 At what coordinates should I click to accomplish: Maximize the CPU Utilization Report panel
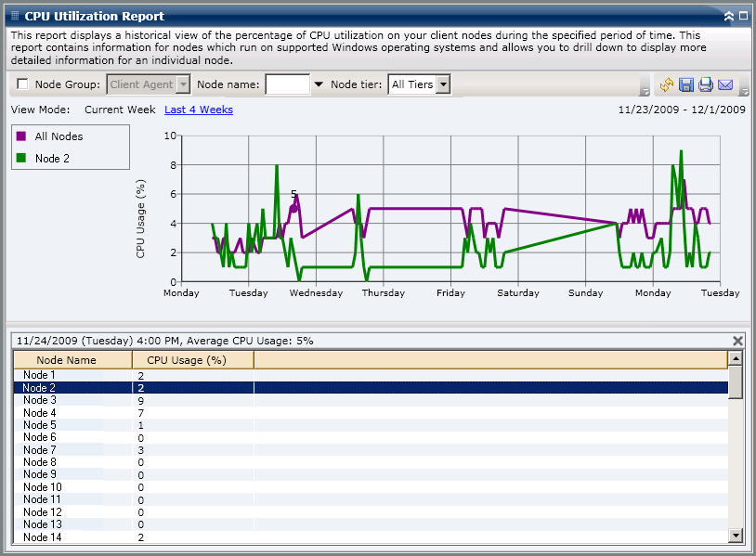[743, 17]
